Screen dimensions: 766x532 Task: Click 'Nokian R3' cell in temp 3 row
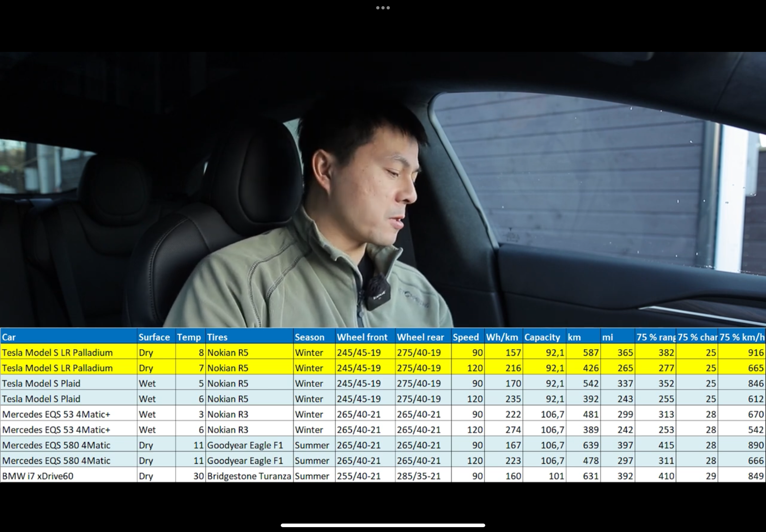250,414
